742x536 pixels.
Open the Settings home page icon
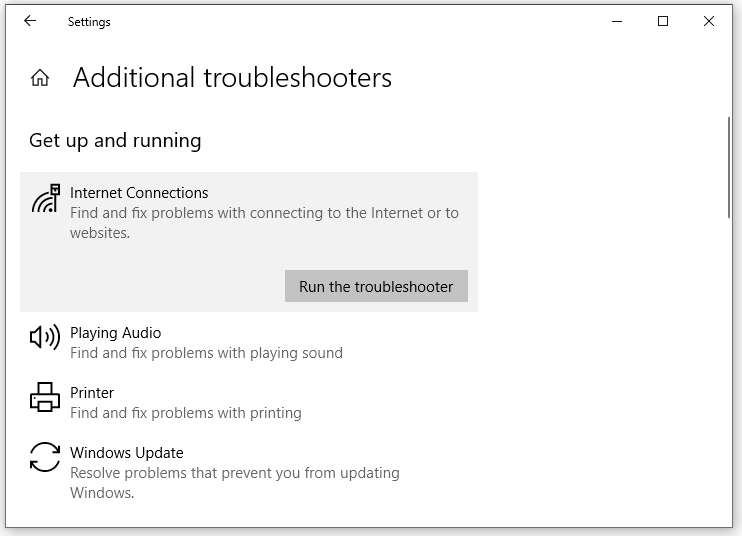[40, 78]
